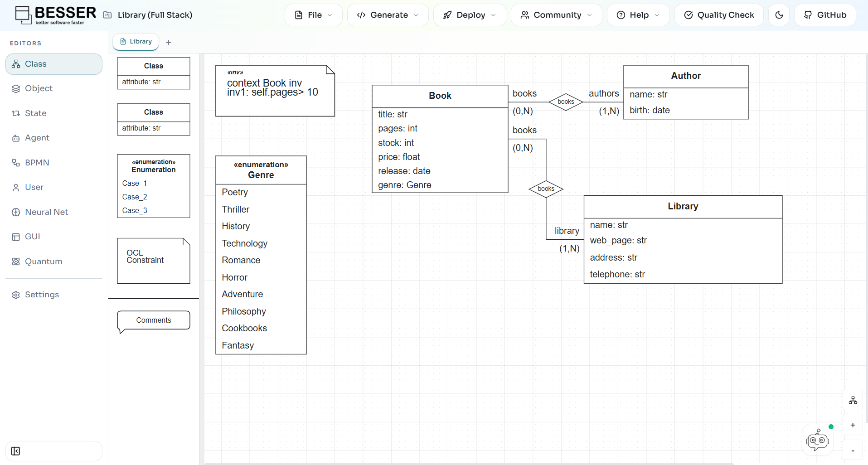
Task: Click the 'library' role label
Action: click(x=567, y=231)
